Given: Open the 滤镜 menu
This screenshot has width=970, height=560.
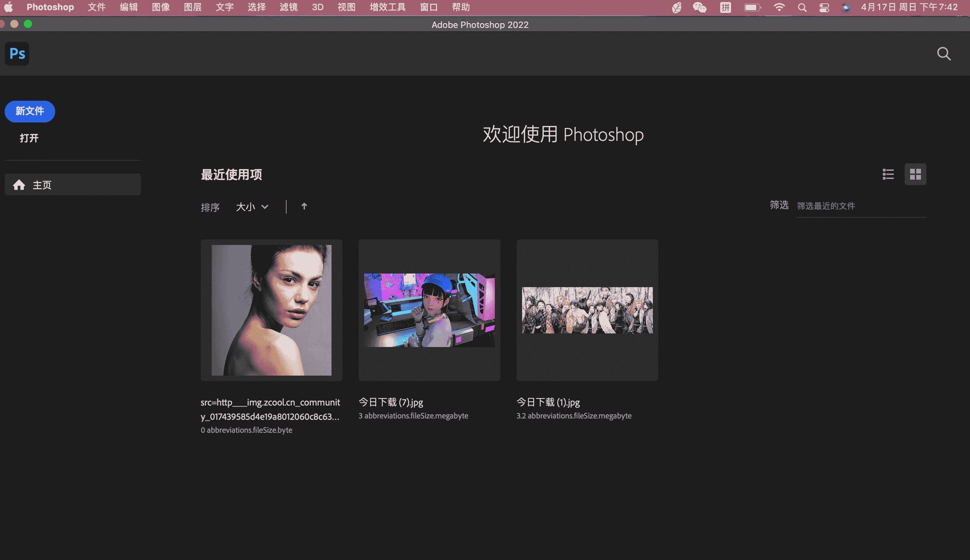Looking at the screenshot, I should pyautogui.click(x=289, y=7).
